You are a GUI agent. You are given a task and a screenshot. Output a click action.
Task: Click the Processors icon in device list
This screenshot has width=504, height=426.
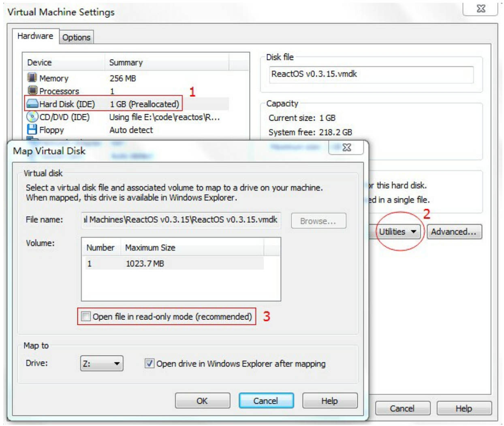(x=32, y=90)
